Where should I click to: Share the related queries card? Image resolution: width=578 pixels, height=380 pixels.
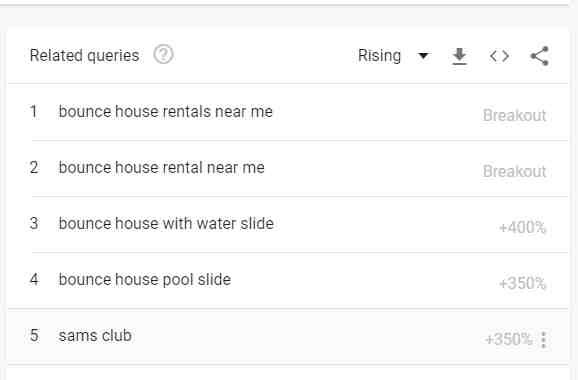click(x=540, y=56)
